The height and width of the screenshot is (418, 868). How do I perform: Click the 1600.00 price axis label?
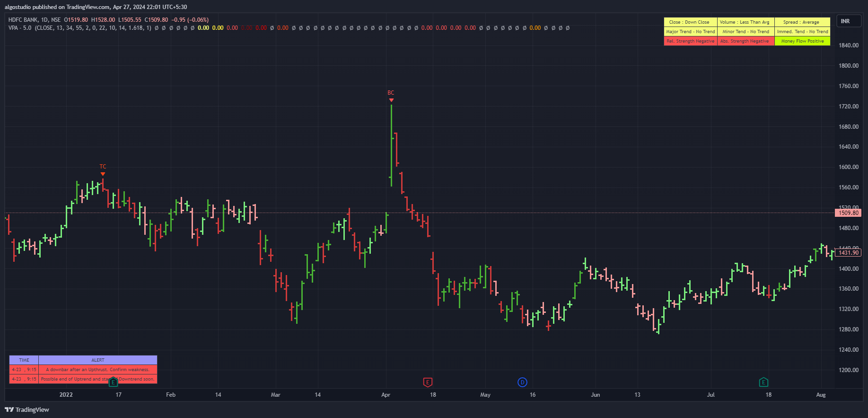(x=849, y=167)
